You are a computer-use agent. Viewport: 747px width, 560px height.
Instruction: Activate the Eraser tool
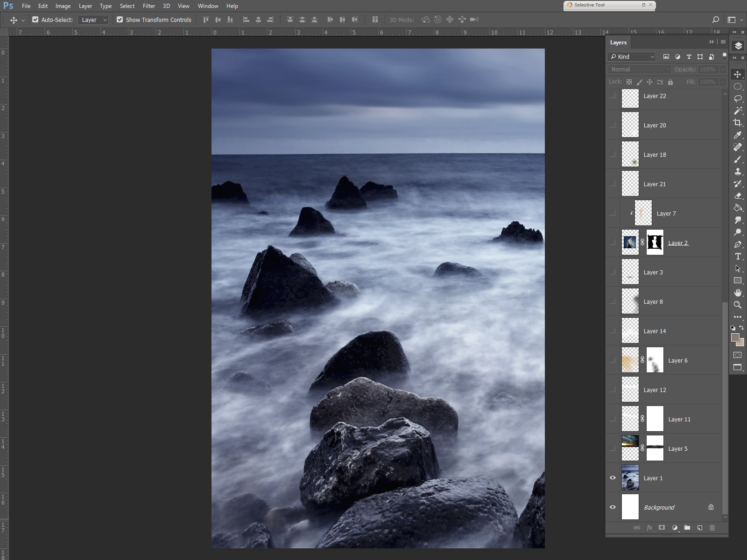click(738, 196)
